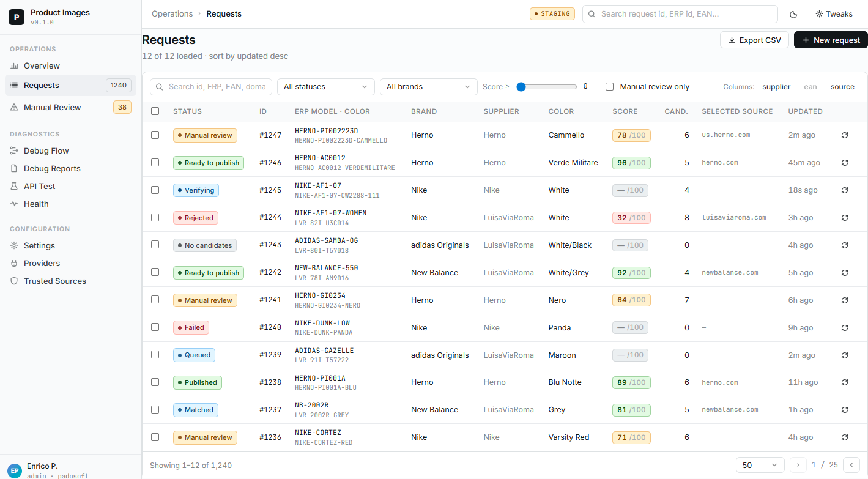Open Requests in the sidebar
868x479 pixels.
point(70,85)
